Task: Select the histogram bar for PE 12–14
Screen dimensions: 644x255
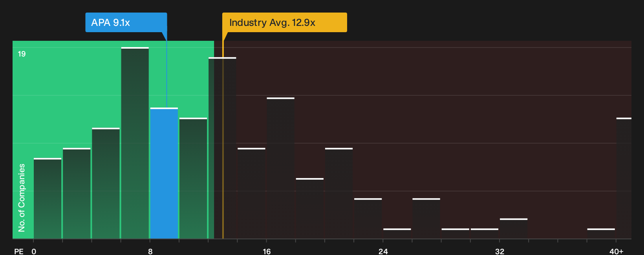Action: tap(222, 148)
